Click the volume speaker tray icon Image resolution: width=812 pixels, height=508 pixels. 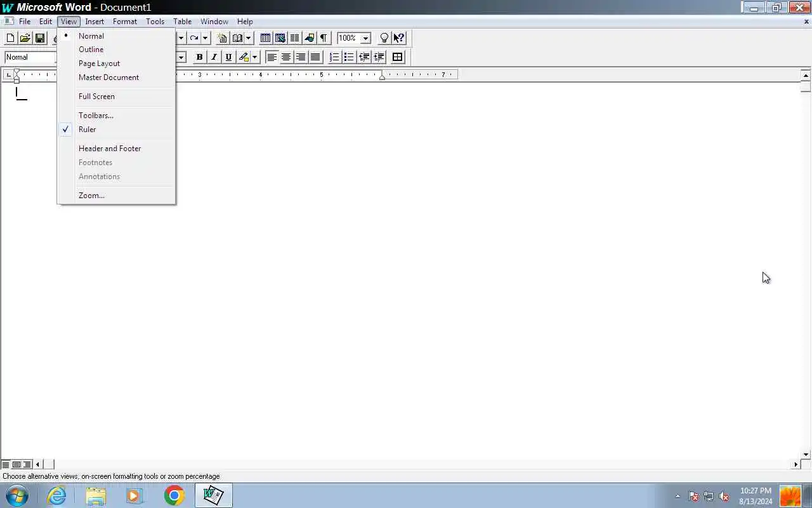click(x=724, y=497)
